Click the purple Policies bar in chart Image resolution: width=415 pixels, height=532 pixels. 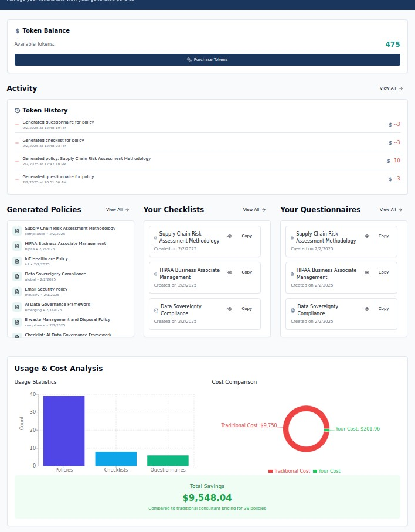(64, 431)
